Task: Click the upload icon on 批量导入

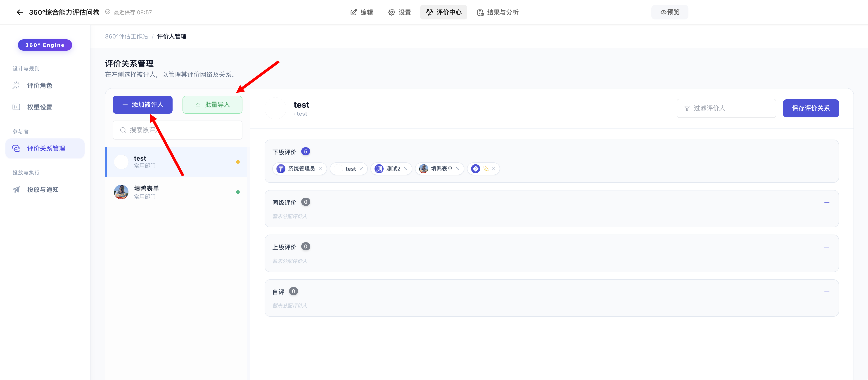Action: tap(198, 105)
